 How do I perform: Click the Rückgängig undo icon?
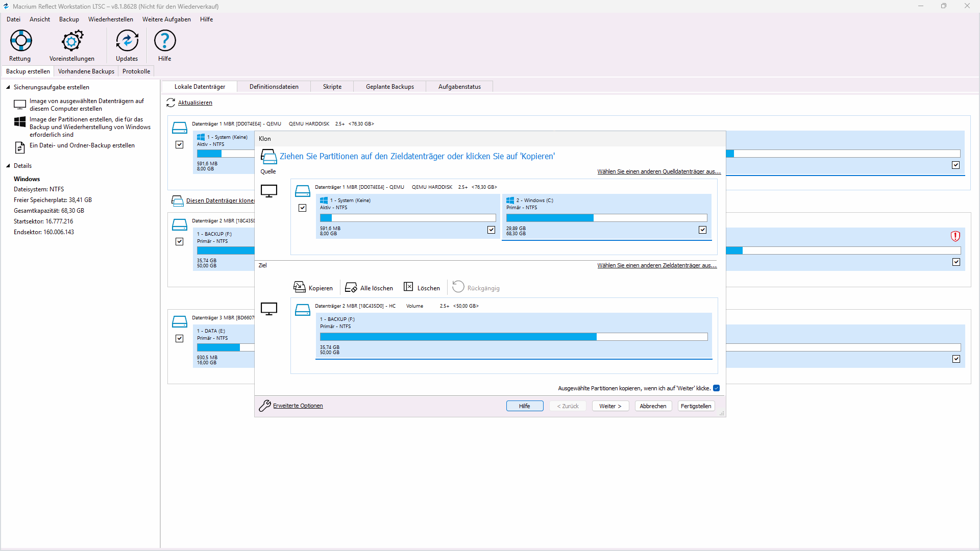[458, 287]
